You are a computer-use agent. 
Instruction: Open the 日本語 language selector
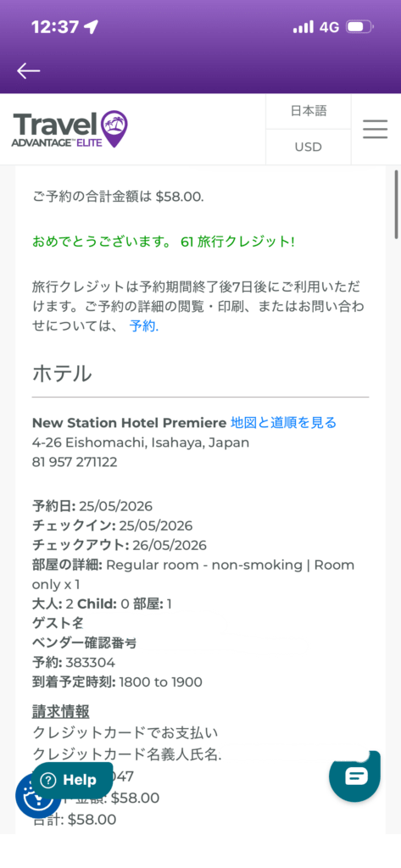tap(309, 111)
